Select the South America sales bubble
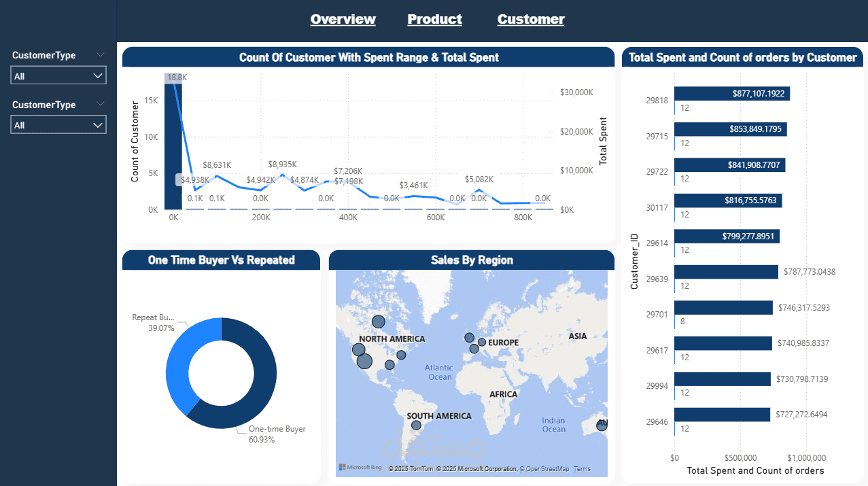This screenshot has height=486, width=868. click(416, 426)
